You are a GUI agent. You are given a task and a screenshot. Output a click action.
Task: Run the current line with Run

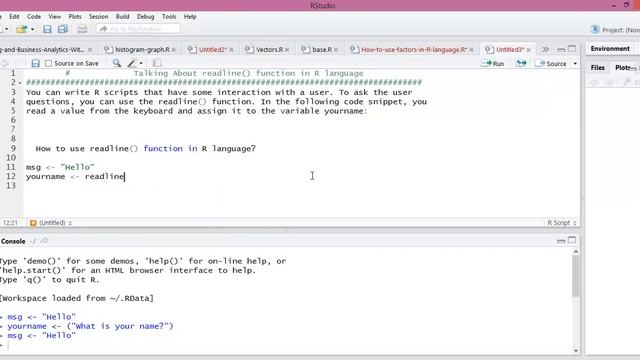point(493,63)
